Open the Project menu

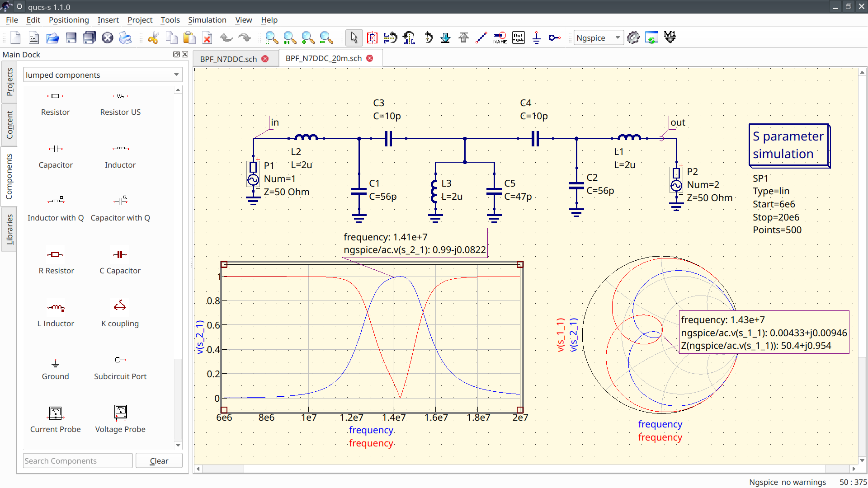click(x=140, y=20)
